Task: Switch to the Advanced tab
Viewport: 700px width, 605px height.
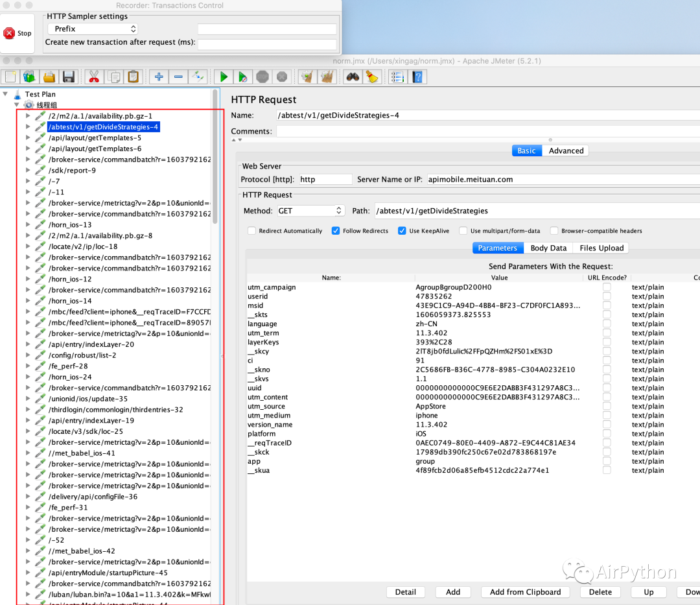Action: [566, 151]
